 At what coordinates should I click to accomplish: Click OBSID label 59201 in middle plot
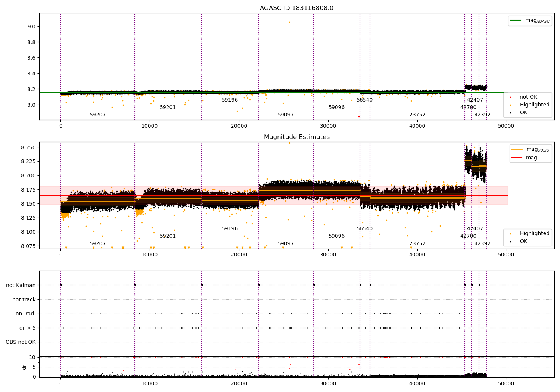[x=168, y=236]
